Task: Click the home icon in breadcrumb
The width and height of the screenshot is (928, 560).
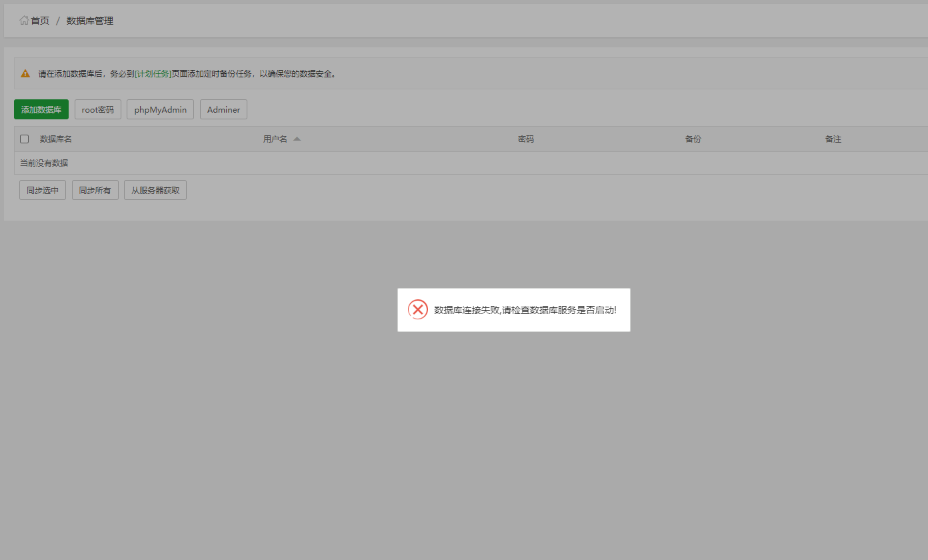Action: point(24,21)
